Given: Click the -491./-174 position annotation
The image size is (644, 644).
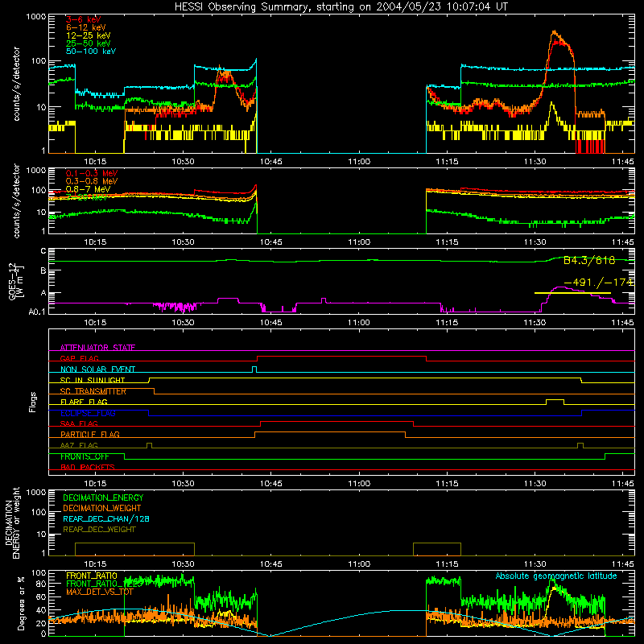Looking at the screenshot, I should [x=599, y=283].
